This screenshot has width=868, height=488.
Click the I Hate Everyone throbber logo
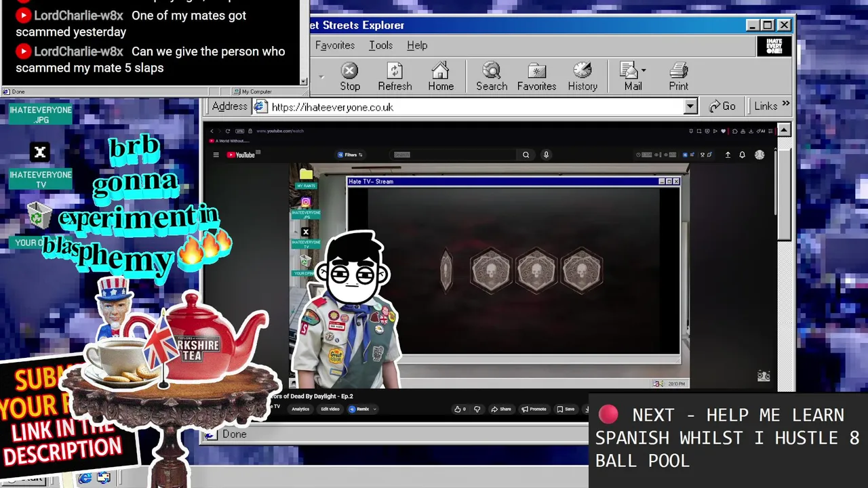pyautogui.click(x=774, y=46)
